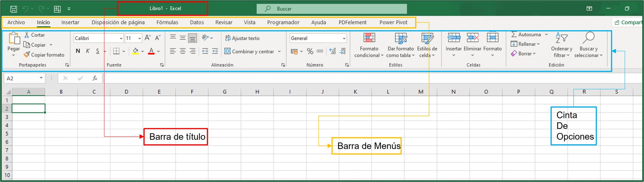Switch to Disposición de página tab
The image size is (644, 182).
pos(118,22)
